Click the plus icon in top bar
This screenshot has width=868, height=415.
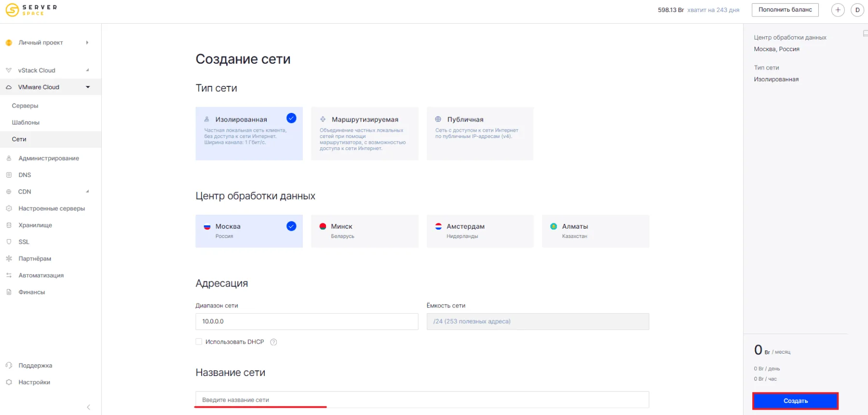838,10
